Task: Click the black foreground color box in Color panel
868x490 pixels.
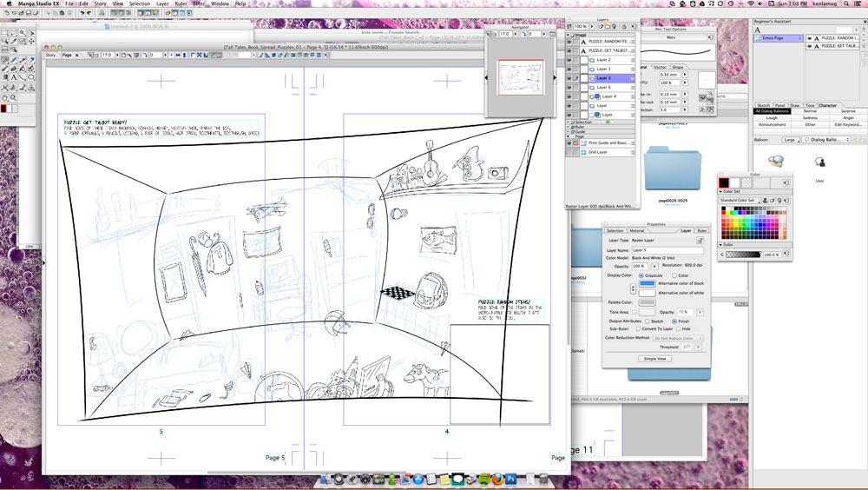Action: tap(725, 183)
